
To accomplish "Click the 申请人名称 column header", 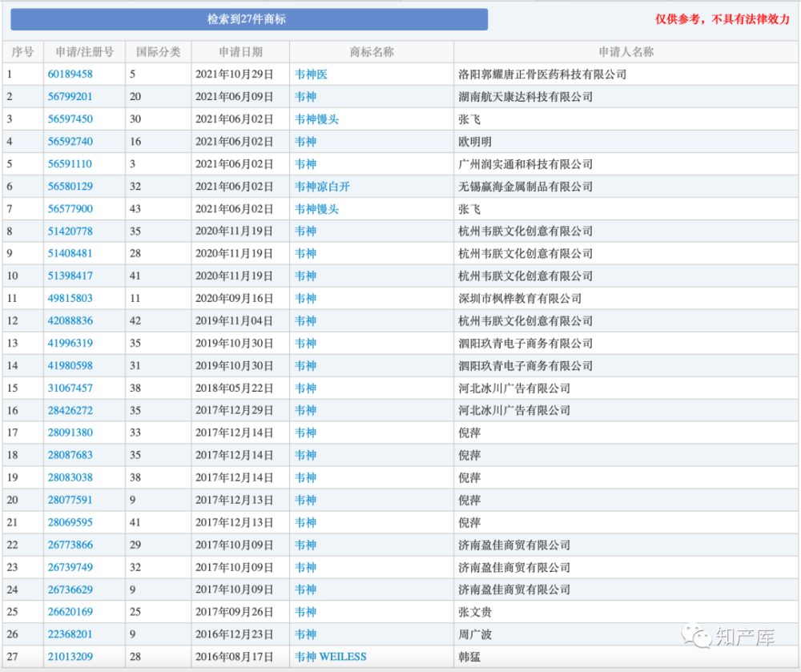I will pos(626,51).
